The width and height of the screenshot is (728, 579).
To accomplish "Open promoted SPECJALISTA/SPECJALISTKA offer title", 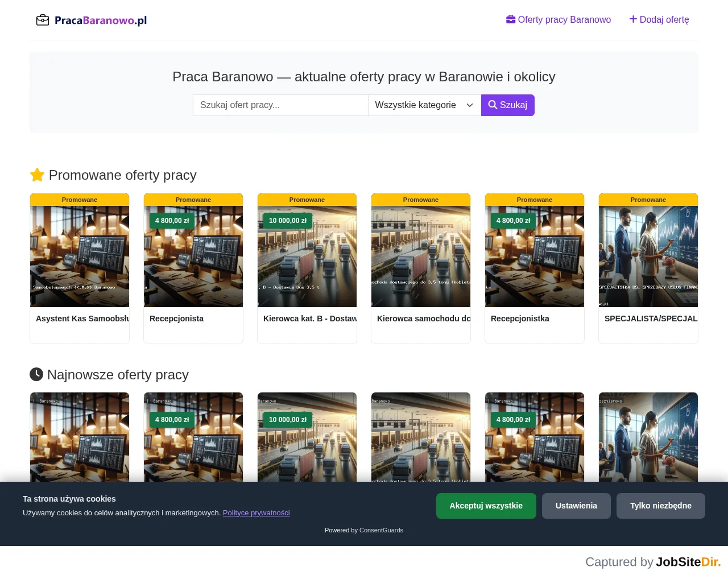I will coord(651,319).
